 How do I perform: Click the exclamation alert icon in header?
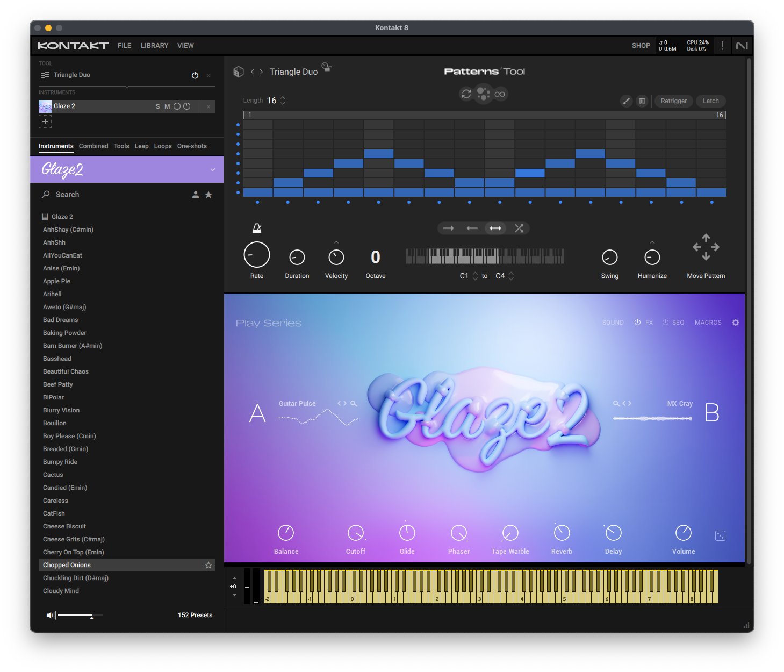pos(722,46)
